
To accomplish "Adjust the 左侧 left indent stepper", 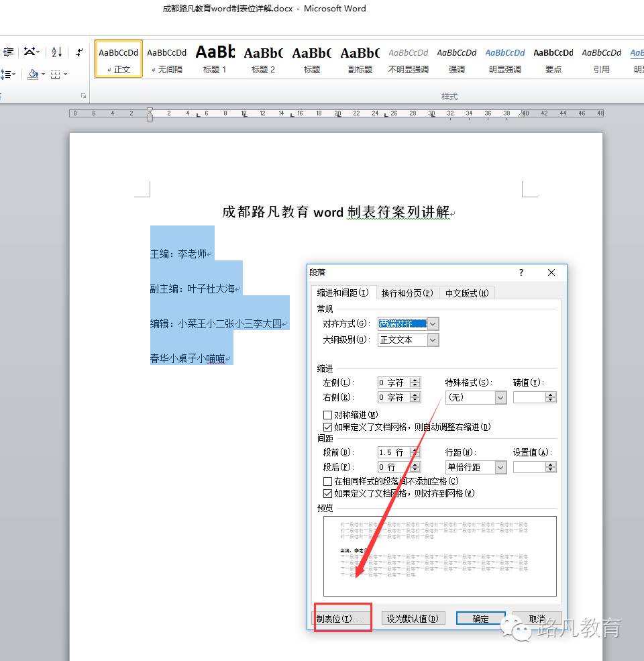I will click(415, 383).
